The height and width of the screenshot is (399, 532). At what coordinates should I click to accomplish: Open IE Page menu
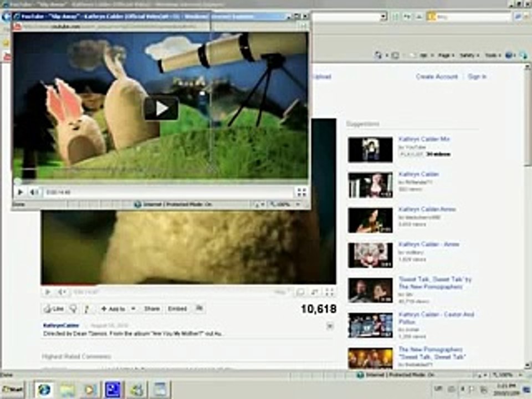tap(446, 55)
